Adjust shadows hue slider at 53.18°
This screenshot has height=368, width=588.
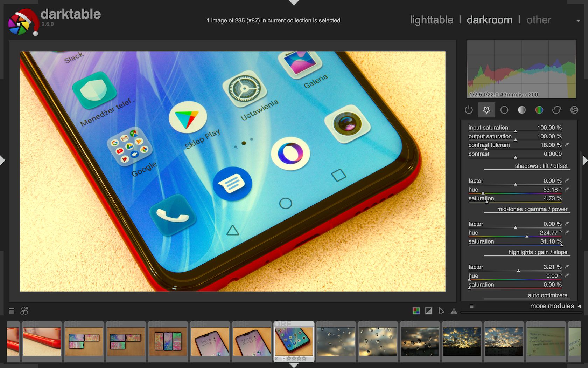tap(515, 190)
